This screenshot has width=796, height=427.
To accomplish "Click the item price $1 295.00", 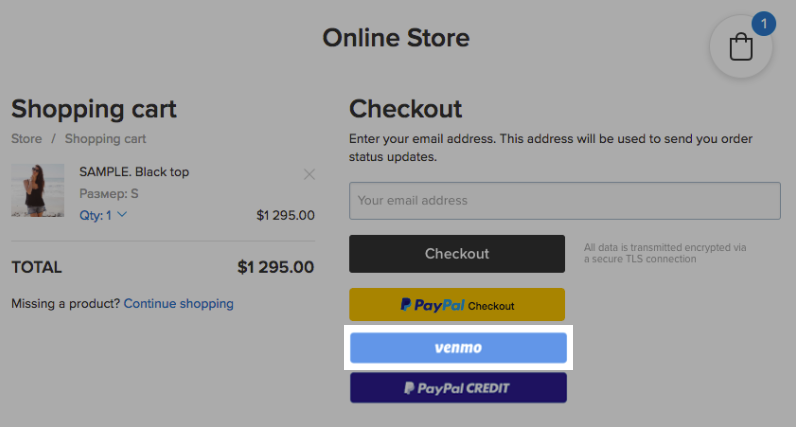I will (x=285, y=215).
